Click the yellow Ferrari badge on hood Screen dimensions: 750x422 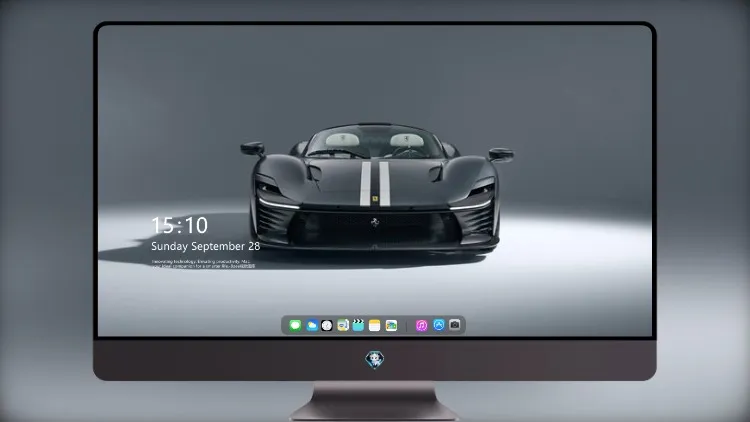[x=375, y=199]
